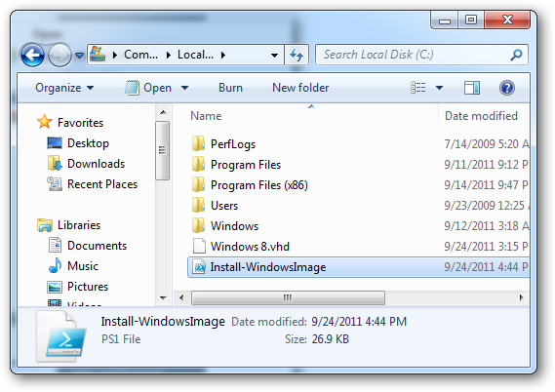Click the horizontal scrollbar thumb

point(288,297)
